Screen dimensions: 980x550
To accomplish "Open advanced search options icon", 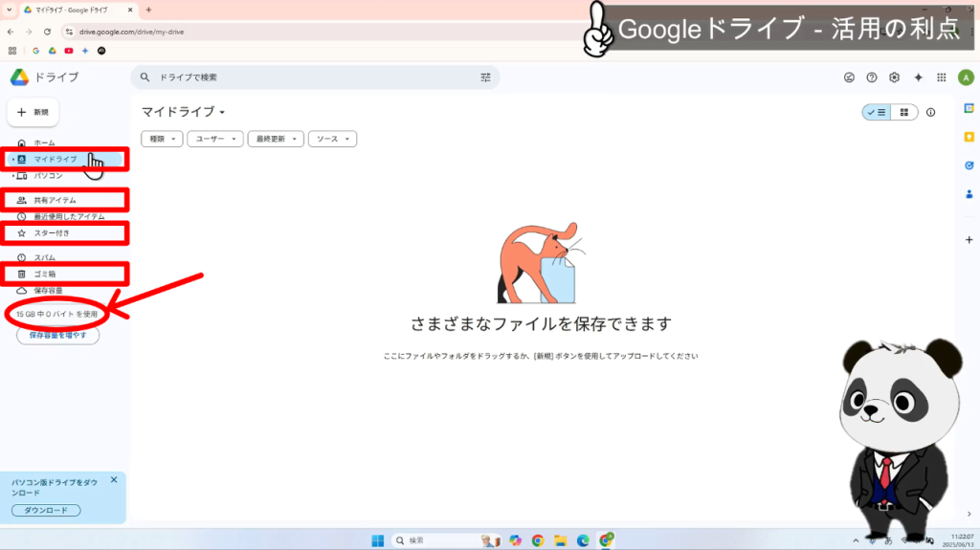I will coord(485,77).
